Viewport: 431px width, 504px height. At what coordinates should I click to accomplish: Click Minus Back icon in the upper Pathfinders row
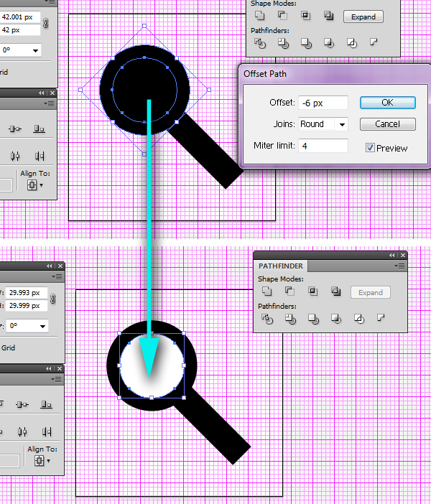click(x=374, y=42)
